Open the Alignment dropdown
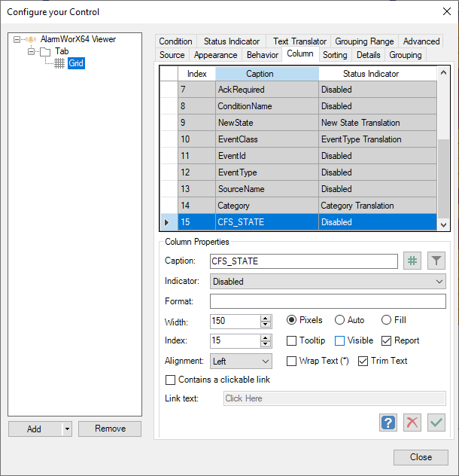Image resolution: width=459 pixels, height=476 pixels. (241, 362)
